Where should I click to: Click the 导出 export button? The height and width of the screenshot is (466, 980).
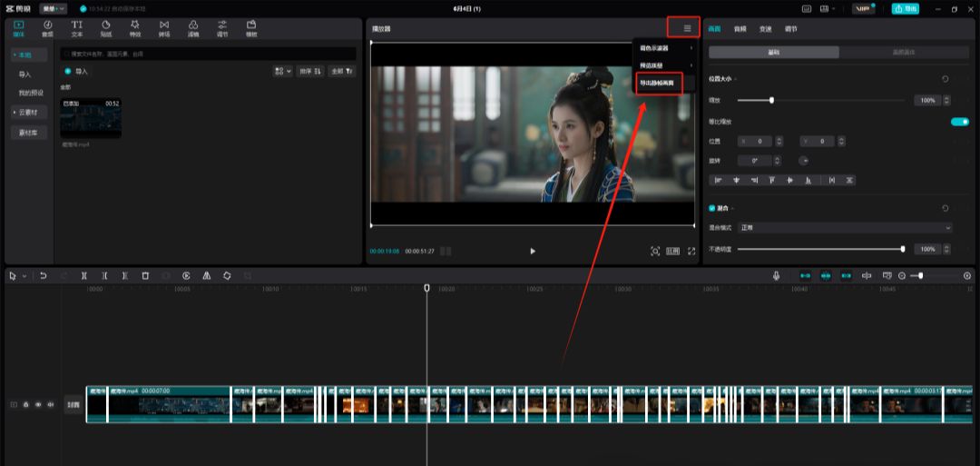pos(905,9)
